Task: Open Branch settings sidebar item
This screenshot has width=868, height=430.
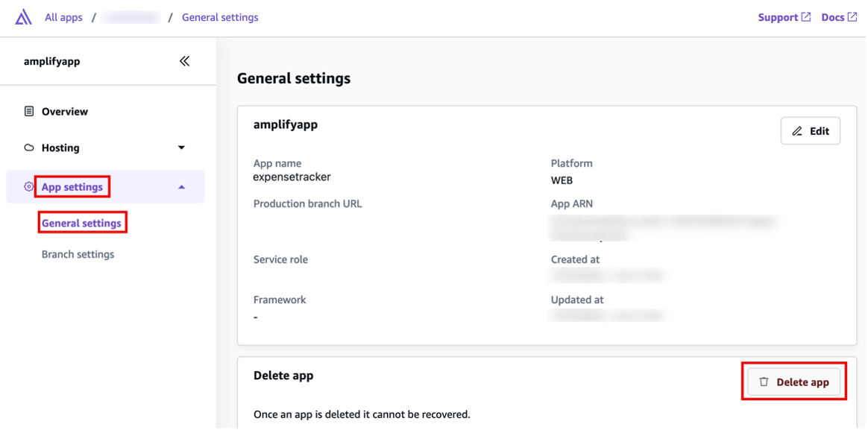Action: [x=78, y=255]
